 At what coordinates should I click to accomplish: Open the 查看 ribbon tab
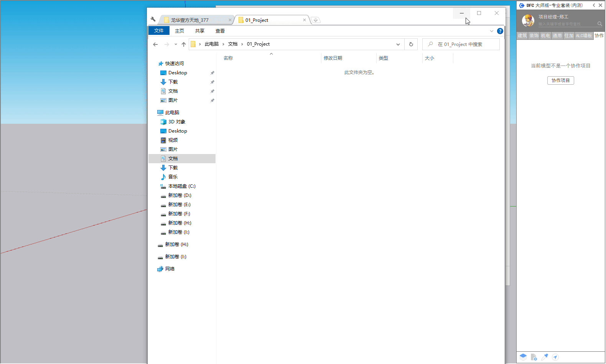pyautogui.click(x=220, y=31)
